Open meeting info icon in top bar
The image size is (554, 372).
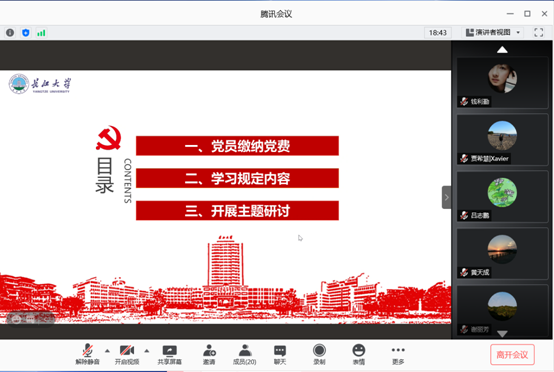[10, 33]
